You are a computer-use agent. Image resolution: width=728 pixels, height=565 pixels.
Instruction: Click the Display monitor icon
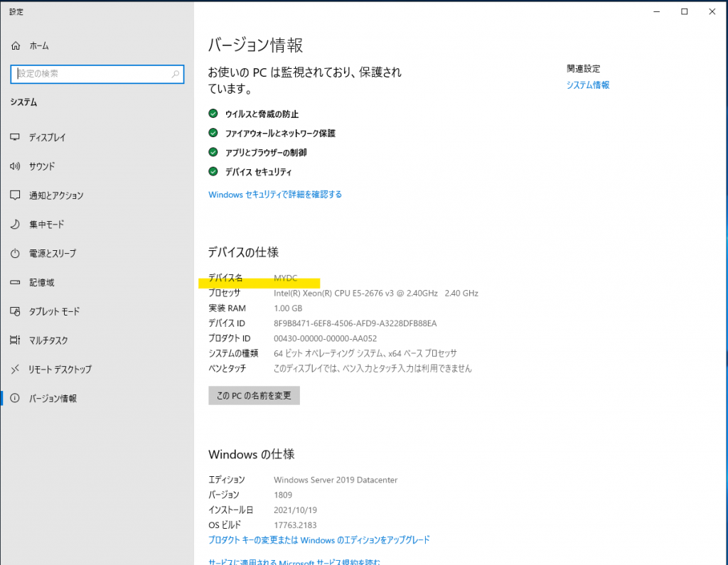[16, 137]
